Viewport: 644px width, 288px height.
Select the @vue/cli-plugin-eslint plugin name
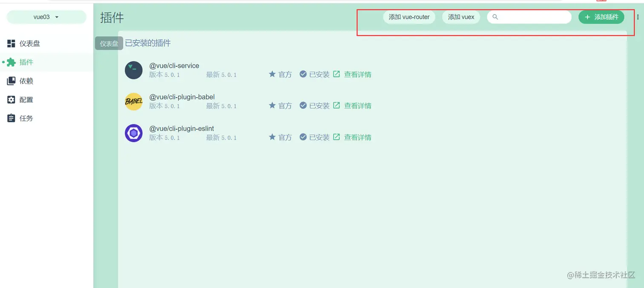click(181, 128)
